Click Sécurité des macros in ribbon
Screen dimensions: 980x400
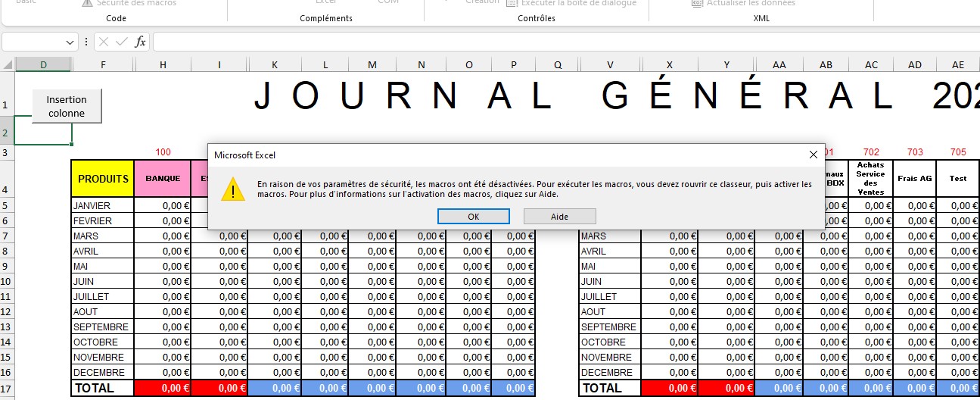(x=129, y=3)
